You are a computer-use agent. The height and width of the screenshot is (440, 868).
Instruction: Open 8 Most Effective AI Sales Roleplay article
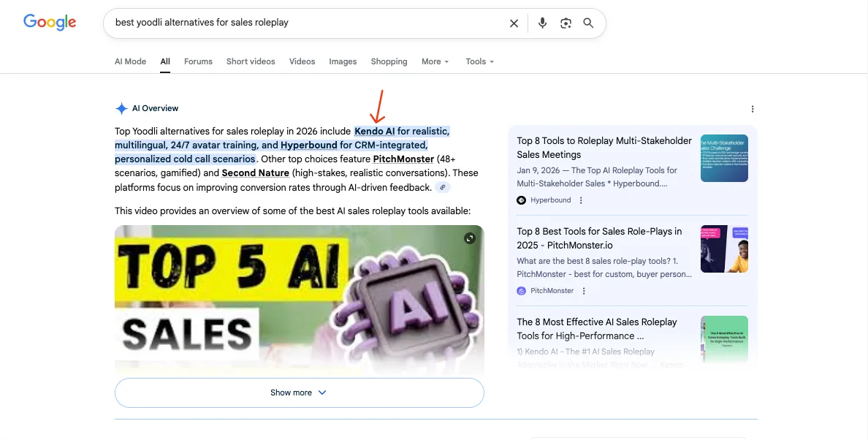597,330
